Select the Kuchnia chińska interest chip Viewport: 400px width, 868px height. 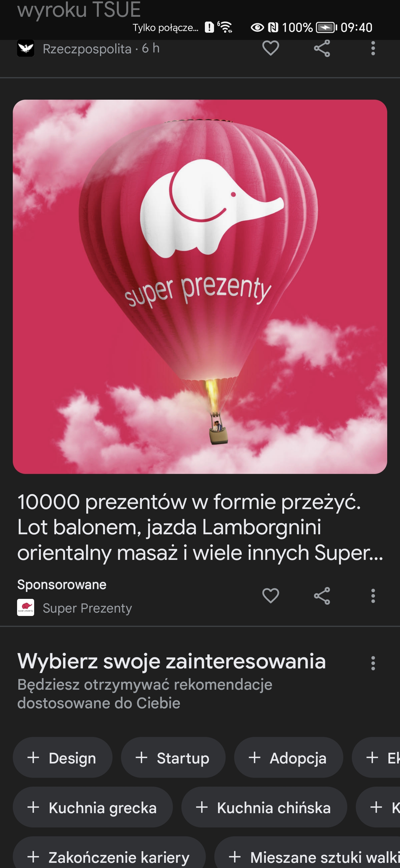(x=264, y=807)
